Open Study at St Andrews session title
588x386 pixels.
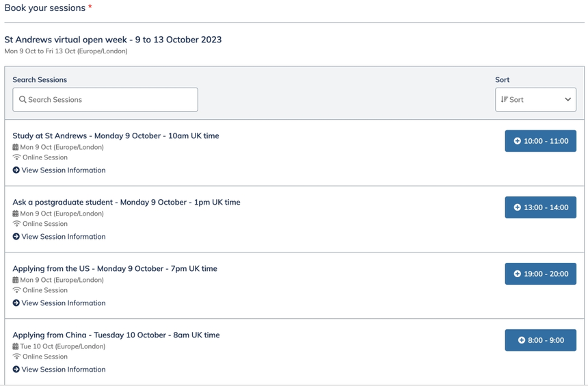pos(116,136)
